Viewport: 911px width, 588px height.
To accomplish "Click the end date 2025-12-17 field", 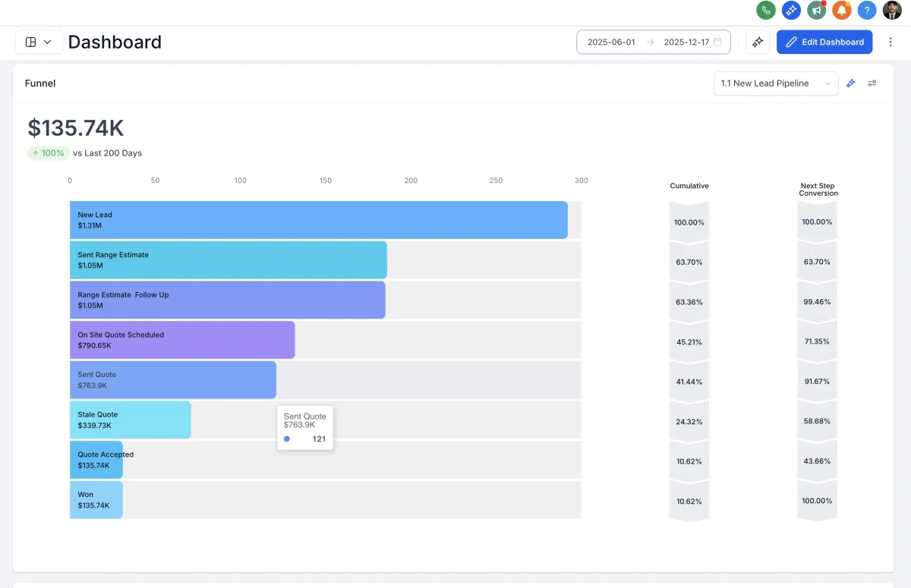I will [x=686, y=42].
